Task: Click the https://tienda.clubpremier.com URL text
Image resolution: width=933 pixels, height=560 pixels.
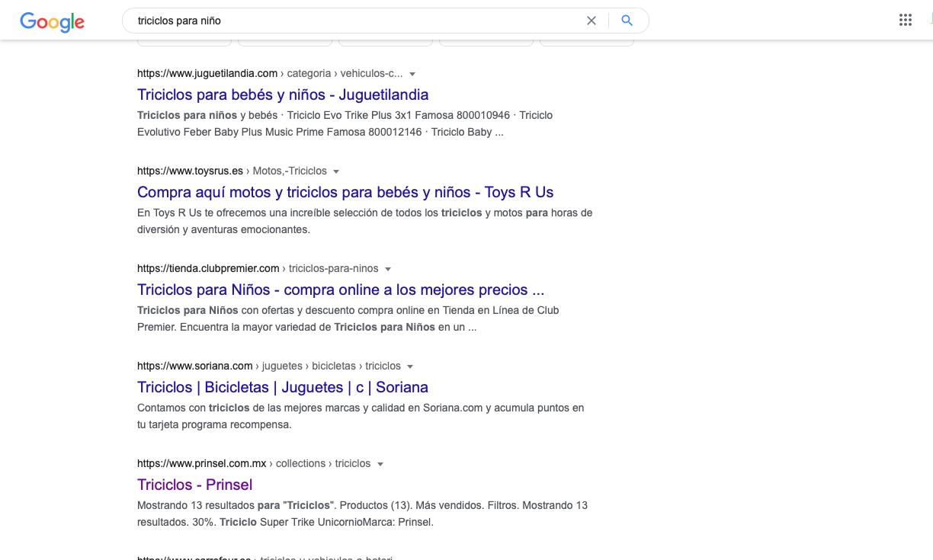Action: 208,268
